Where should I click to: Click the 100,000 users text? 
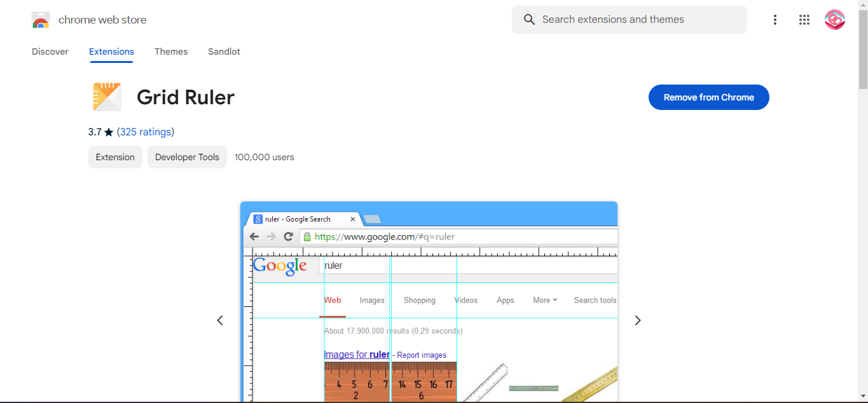[x=265, y=157]
